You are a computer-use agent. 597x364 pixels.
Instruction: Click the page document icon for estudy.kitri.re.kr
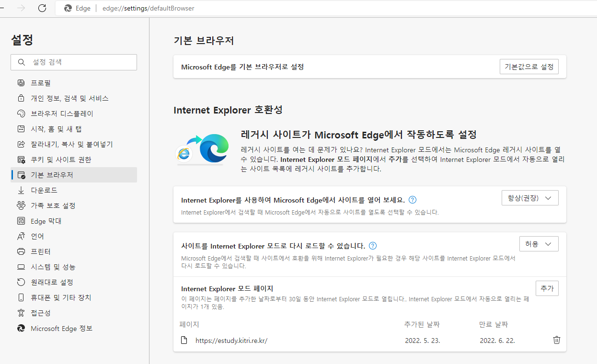click(184, 341)
